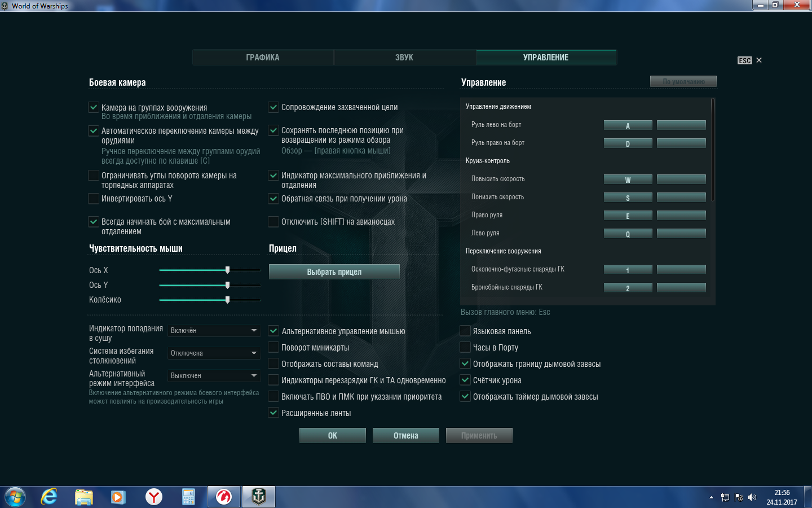Toggle the Поворот миникарты checkbox

tap(273, 348)
